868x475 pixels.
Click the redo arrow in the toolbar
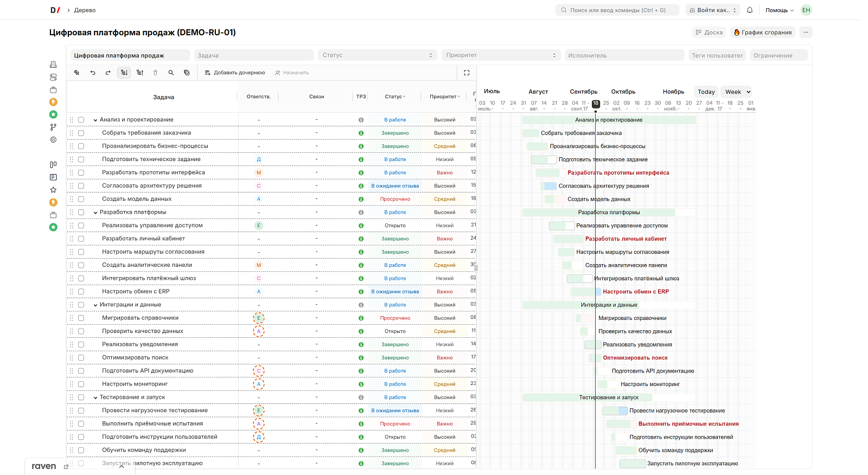click(108, 73)
